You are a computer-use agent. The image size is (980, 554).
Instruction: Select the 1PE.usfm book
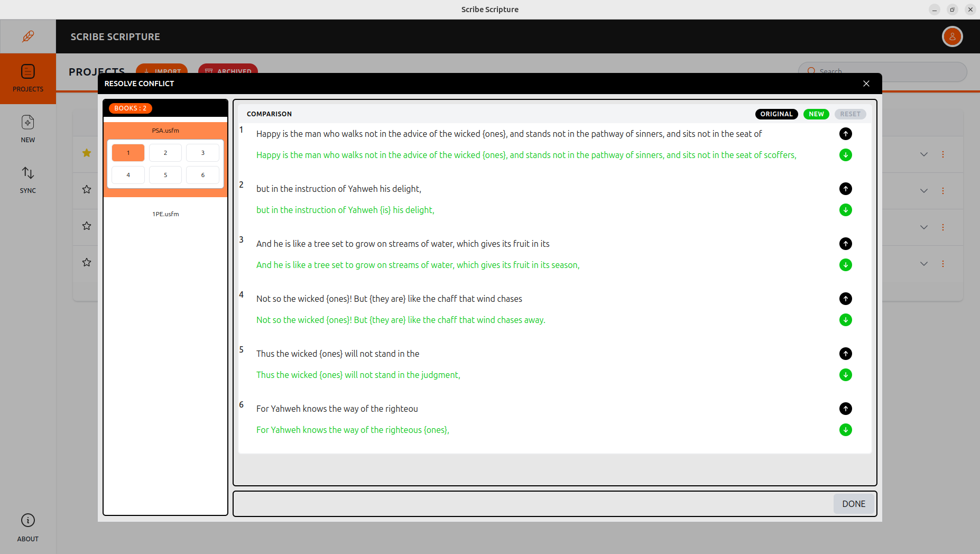coord(165,214)
